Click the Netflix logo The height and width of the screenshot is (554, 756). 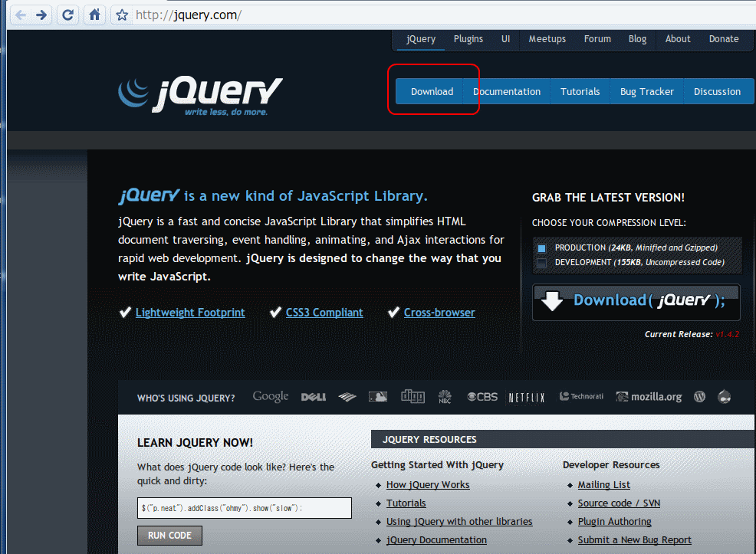(527, 398)
